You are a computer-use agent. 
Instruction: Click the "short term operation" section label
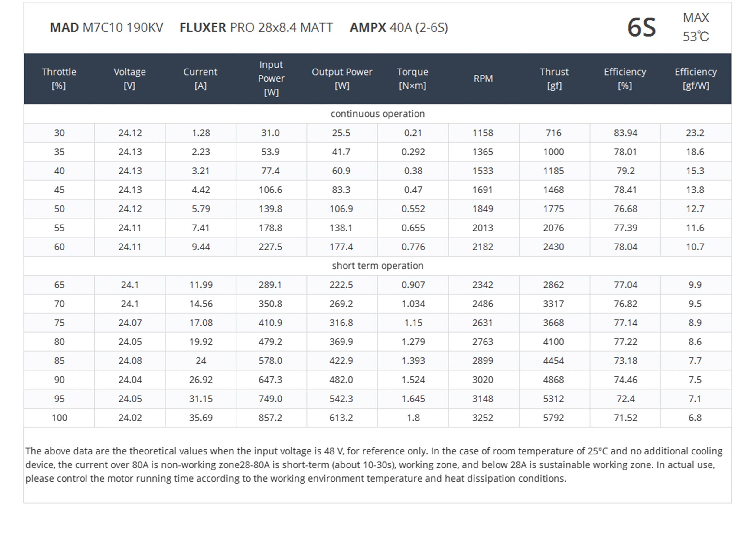tap(378, 266)
